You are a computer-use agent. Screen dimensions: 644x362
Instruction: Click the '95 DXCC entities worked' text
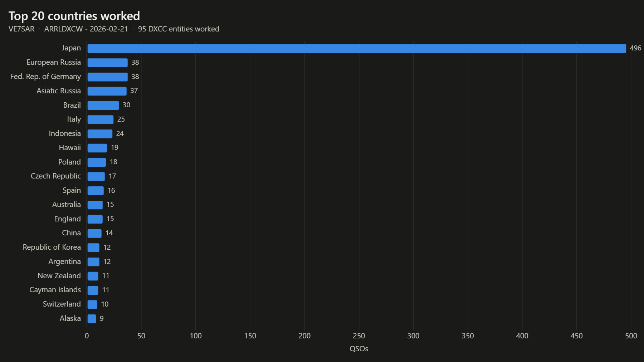tap(179, 29)
